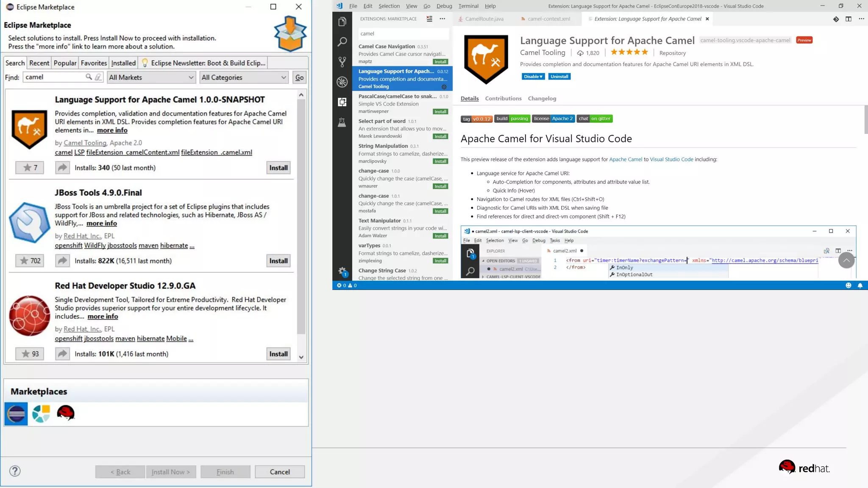
Task: Open the Terminal menu in VS Code
Action: (x=468, y=6)
